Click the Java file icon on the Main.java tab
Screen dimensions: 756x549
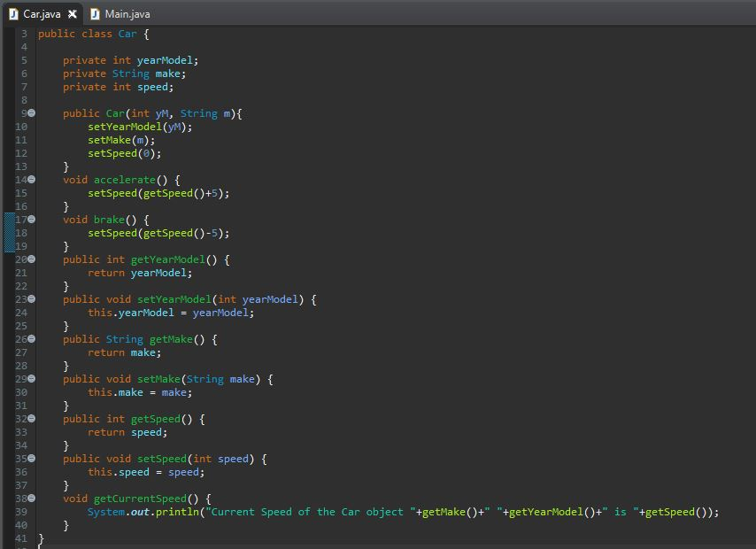point(95,14)
